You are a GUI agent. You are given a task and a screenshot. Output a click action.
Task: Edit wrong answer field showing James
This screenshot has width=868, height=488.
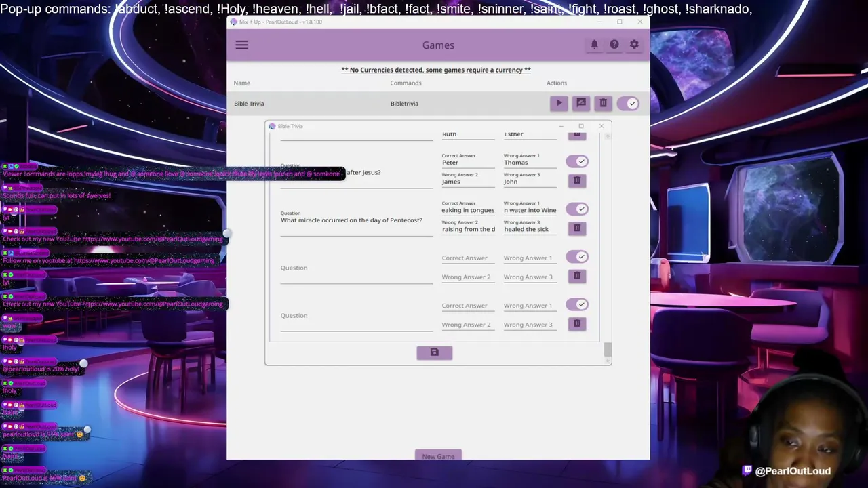tap(468, 179)
